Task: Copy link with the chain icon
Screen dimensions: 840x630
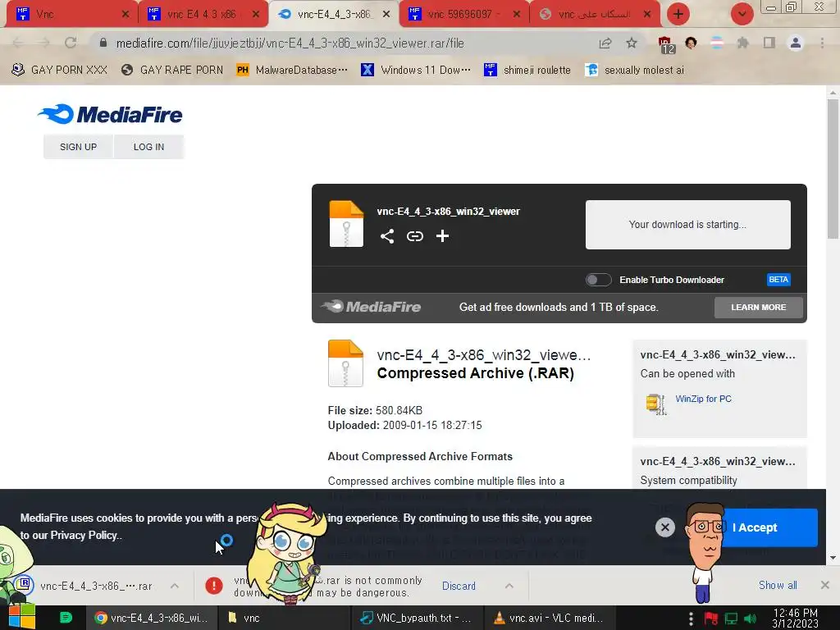Action: click(x=414, y=236)
